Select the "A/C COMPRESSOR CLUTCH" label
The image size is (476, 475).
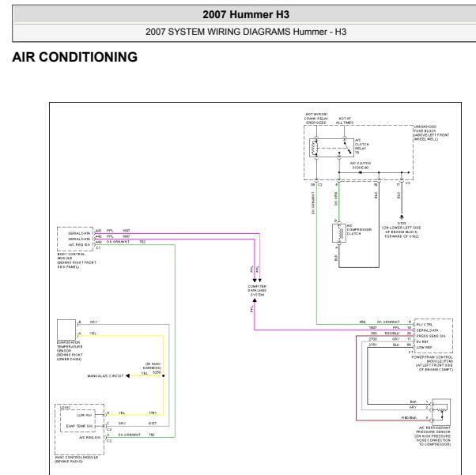pyautogui.click(x=359, y=230)
